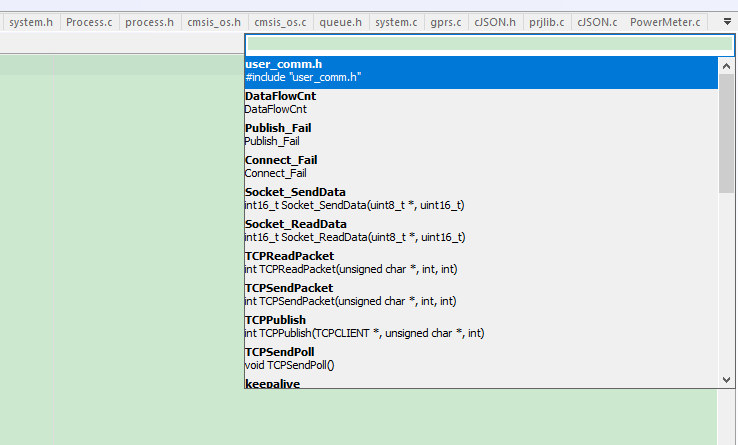Open the prjlib.c tab

546,22
